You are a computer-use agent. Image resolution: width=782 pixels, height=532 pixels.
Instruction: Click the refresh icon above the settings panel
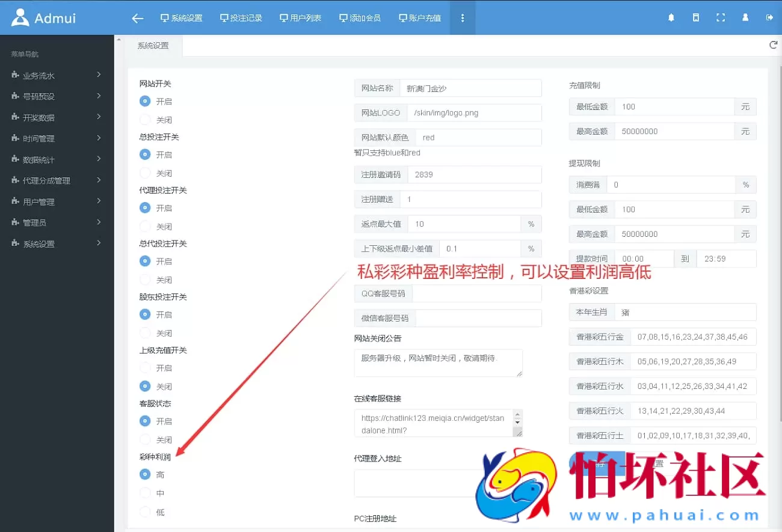773,44
